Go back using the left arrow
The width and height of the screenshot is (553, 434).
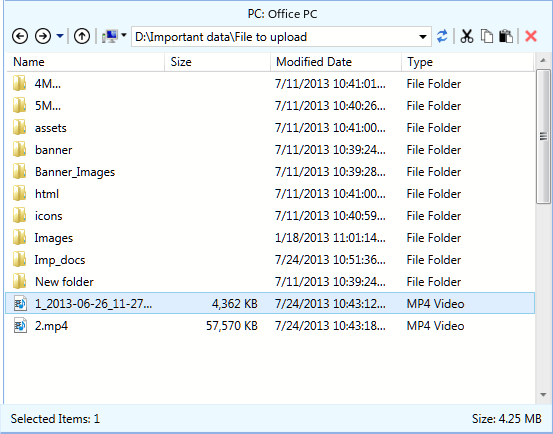pos(20,36)
